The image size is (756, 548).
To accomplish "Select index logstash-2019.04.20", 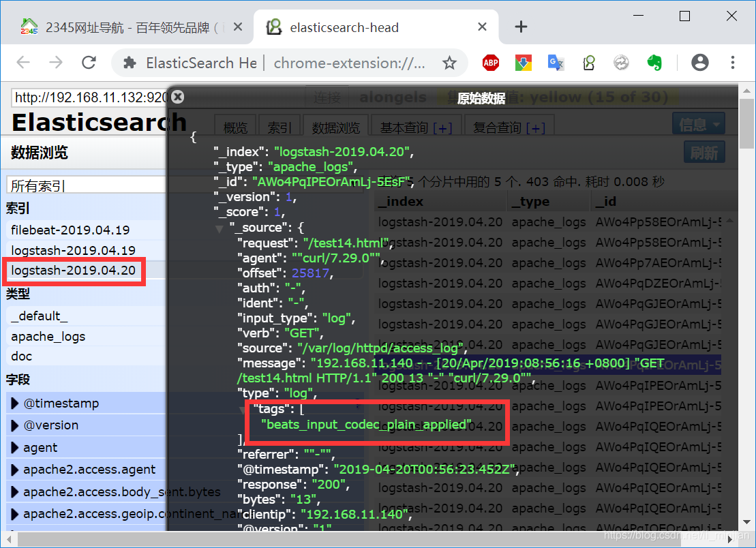I will click(74, 271).
